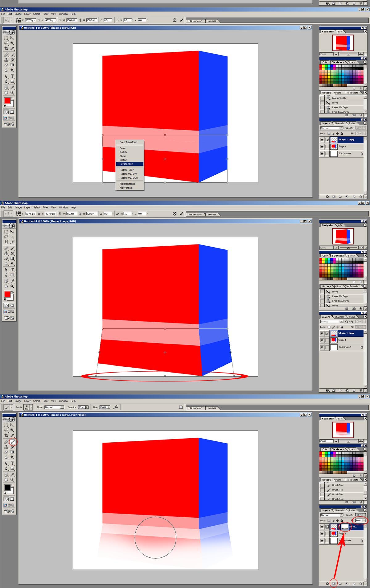Select the Eraser tool in middle screenshot toolbox

pos(6,259)
